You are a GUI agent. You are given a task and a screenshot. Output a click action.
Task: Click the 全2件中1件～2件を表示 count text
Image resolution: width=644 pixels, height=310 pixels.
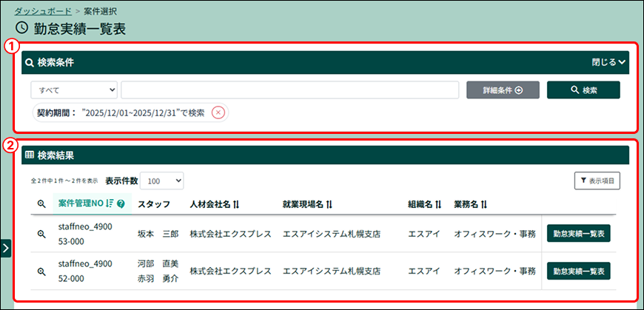point(64,181)
